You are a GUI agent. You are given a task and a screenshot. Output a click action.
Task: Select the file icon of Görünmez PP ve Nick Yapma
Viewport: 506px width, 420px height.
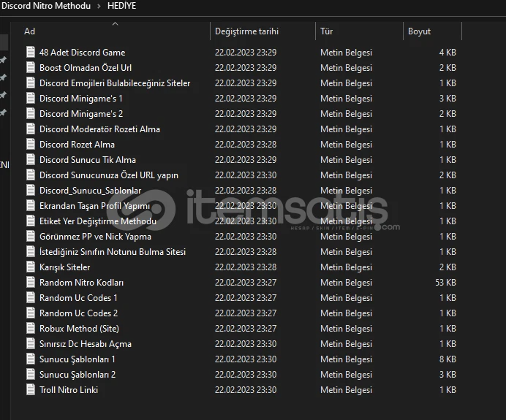(31, 236)
